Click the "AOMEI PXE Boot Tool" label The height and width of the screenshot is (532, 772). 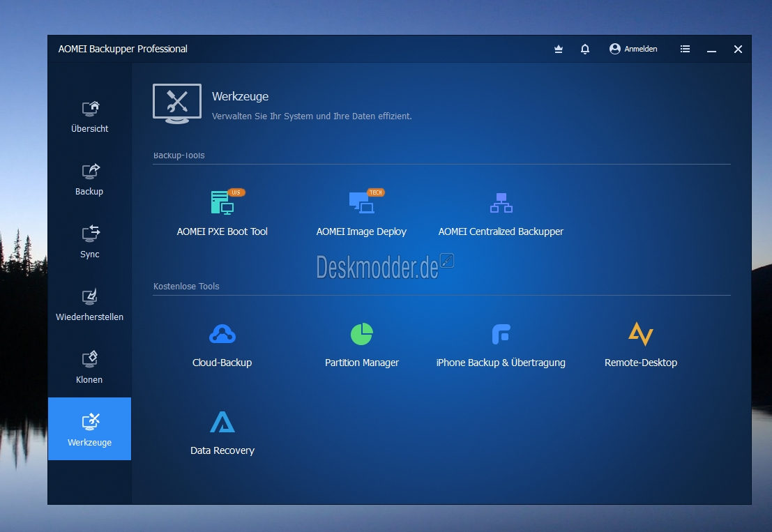[222, 231]
